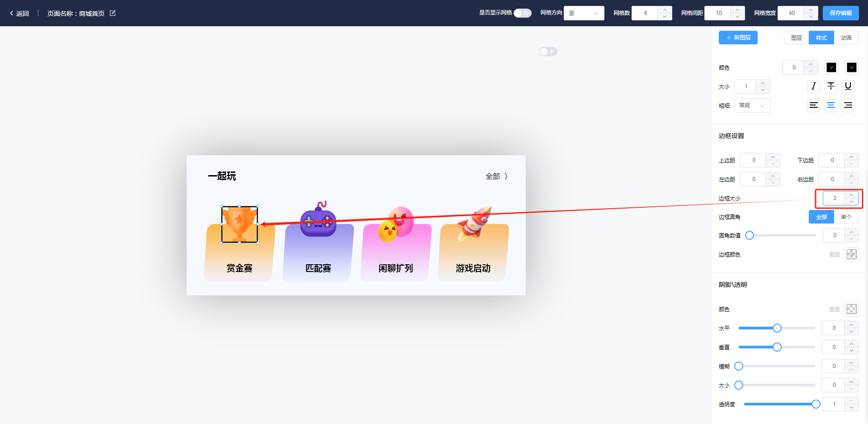Switch to the 动画 tab
868x424 pixels.
pyautogui.click(x=846, y=38)
